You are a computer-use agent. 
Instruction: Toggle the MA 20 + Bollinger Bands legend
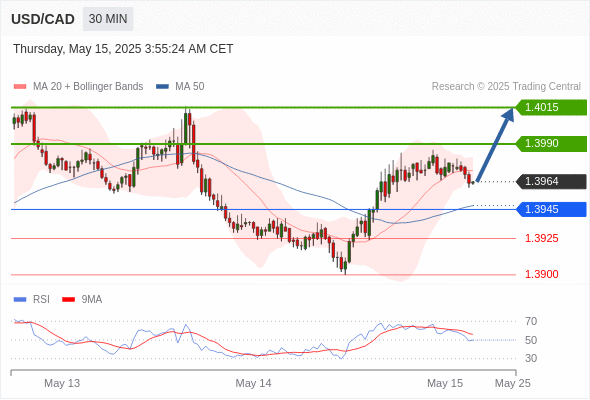[x=78, y=87]
